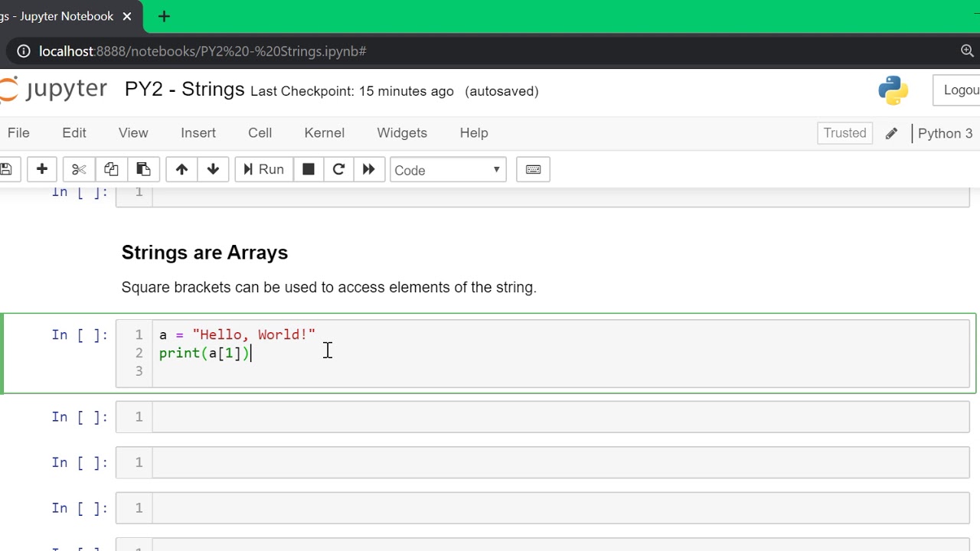Viewport: 980px width, 551px height.
Task: Open the Widgets menu
Action: pyautogui.click(x=402, y=133)
